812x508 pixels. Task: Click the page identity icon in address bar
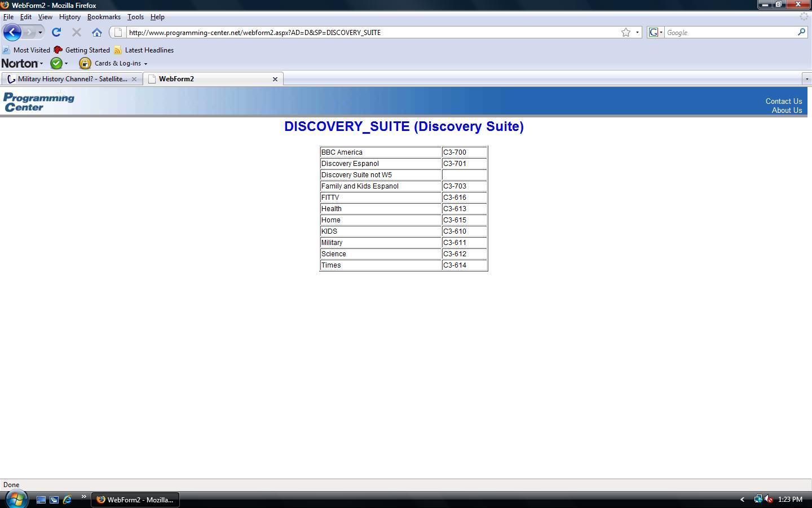118,32
